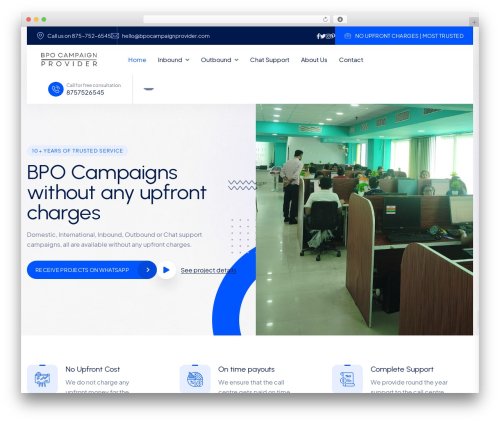Click the blue phone call icon
This screenshot has width=500, height=423.
[56, 89]
